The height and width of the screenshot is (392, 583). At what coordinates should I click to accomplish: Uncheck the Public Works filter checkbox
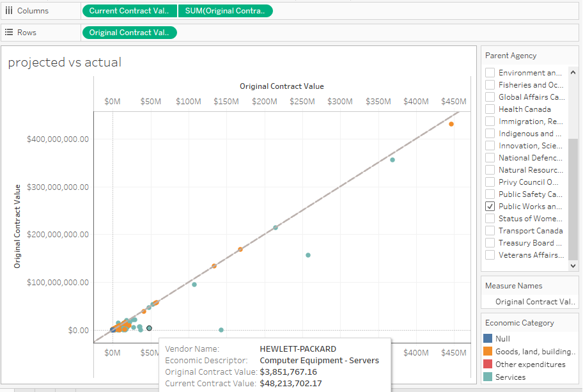[x=490, y=206]
